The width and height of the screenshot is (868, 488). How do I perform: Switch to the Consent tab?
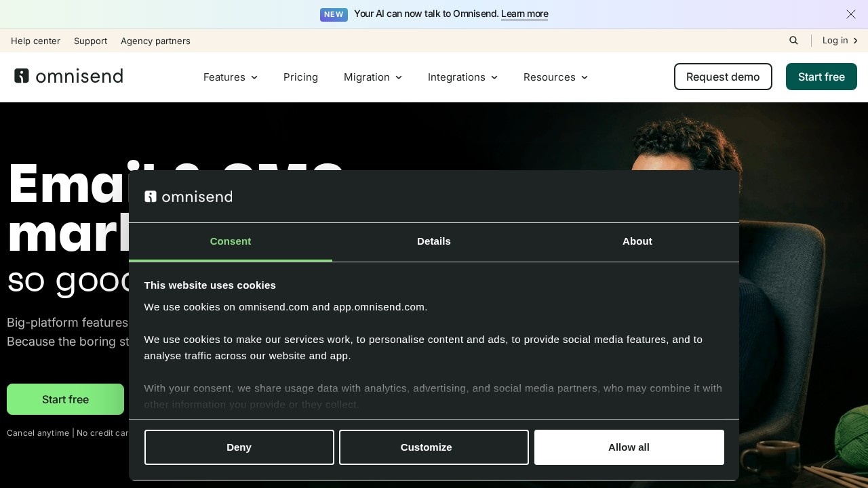coord(231,242)
